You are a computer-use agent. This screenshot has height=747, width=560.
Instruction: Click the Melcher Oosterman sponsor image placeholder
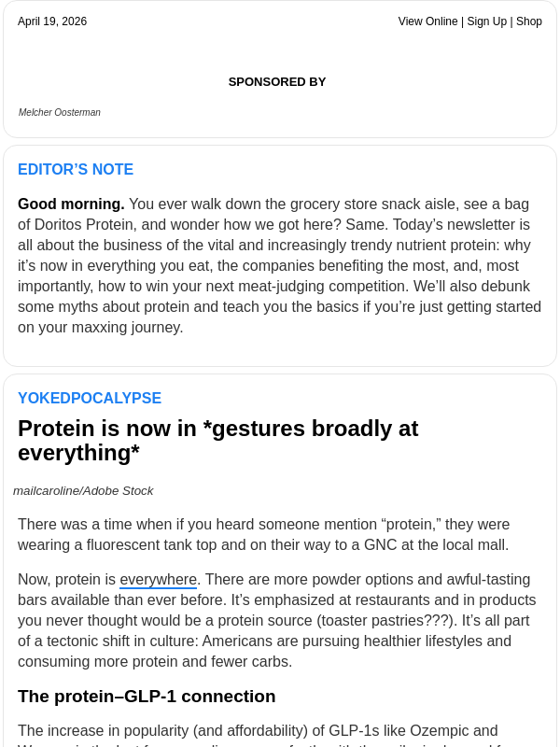(x=60, y=112)
